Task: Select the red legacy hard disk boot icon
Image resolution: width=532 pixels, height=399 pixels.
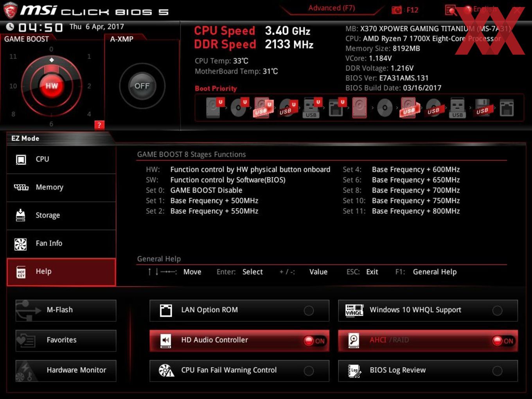Action: point(359,108)
